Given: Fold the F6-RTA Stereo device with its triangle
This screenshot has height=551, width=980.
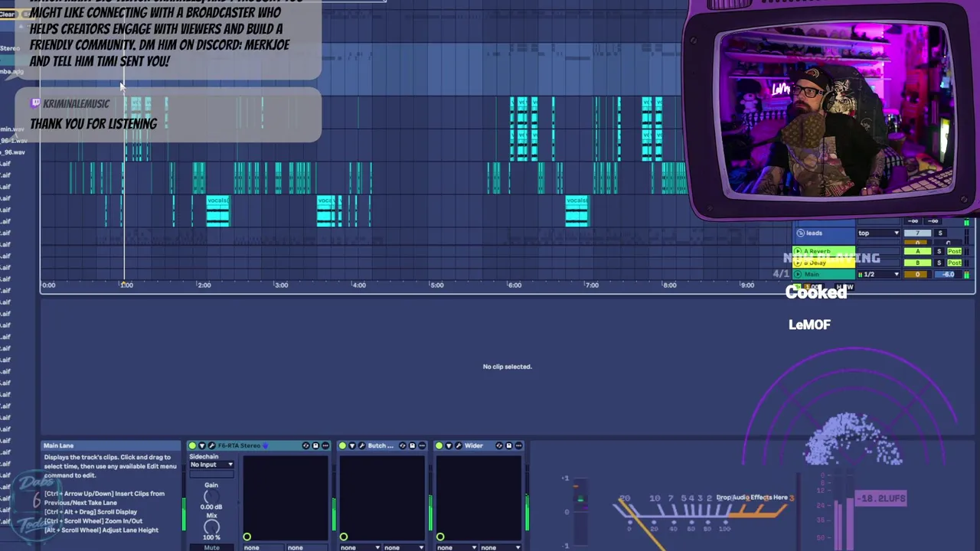Looking at the screenshot, I should point(202,445).
